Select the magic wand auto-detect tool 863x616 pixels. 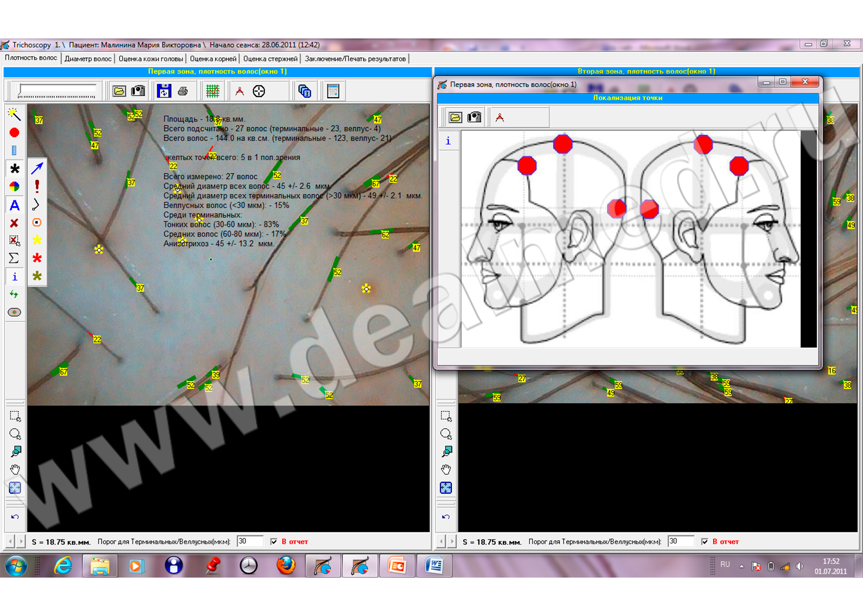tap(14, 114)
